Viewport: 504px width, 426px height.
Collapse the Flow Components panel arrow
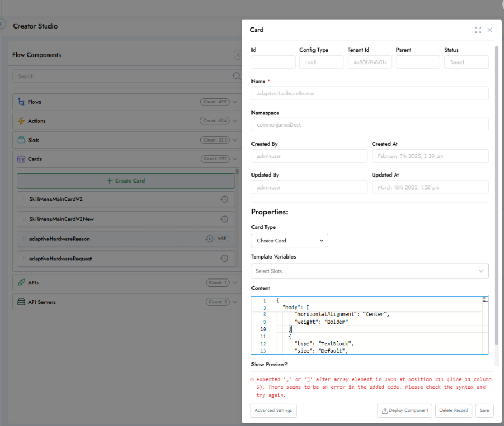(x=238, y=55)
